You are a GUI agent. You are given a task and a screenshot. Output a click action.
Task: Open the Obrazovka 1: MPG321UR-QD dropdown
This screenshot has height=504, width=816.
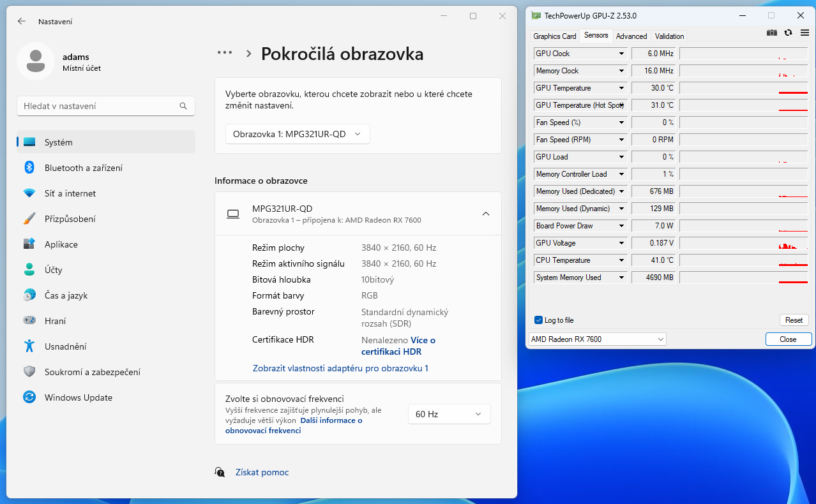[298, 134]
